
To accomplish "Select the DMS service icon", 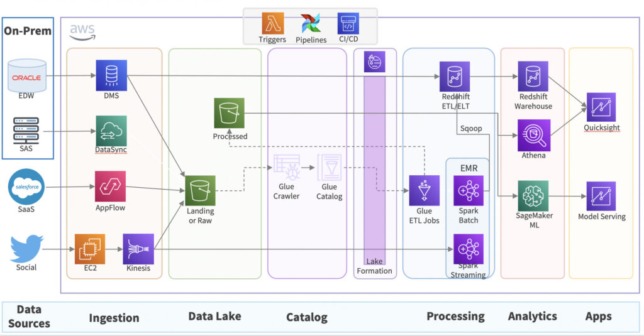I will [x=111, y=75].
